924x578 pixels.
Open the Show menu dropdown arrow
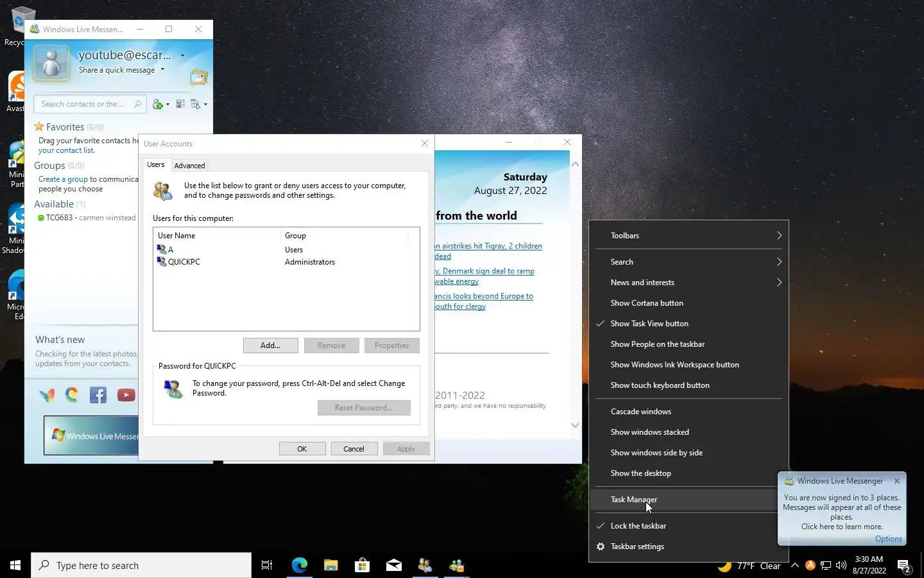(x=205, y=104)
